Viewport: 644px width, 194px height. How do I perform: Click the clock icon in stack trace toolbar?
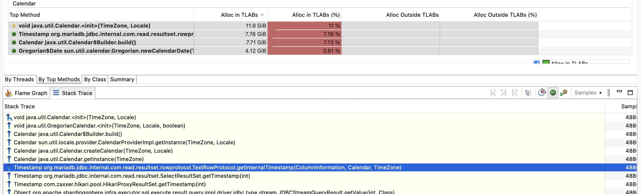click(541, 93)
